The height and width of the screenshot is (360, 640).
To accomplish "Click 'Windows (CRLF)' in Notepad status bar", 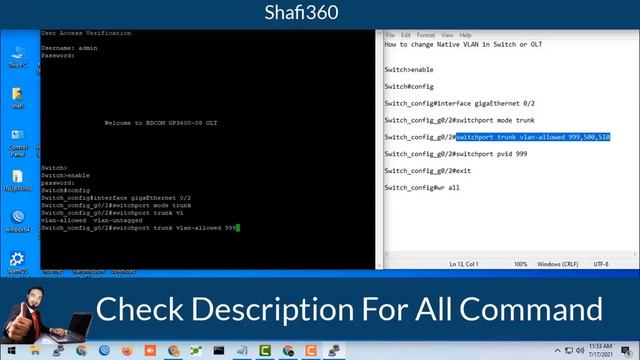I will tap(558, 264).
